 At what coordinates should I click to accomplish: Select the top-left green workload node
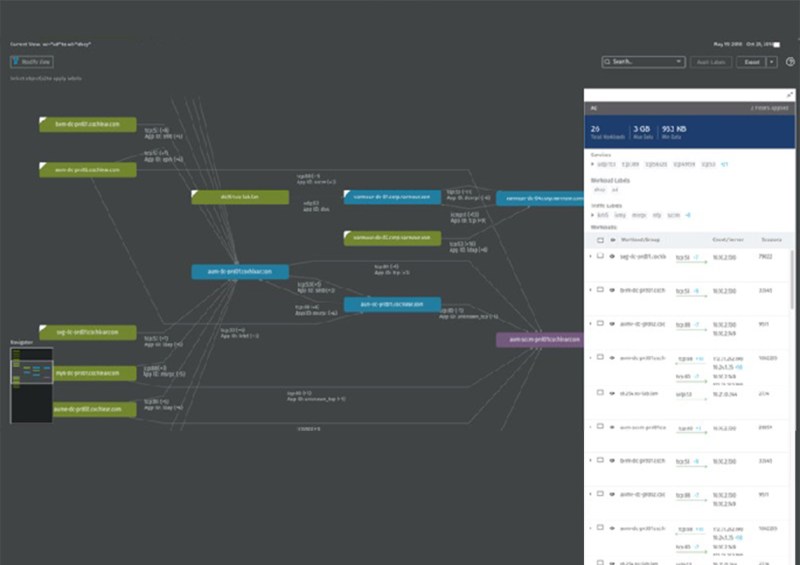click(x=87, y=124)
